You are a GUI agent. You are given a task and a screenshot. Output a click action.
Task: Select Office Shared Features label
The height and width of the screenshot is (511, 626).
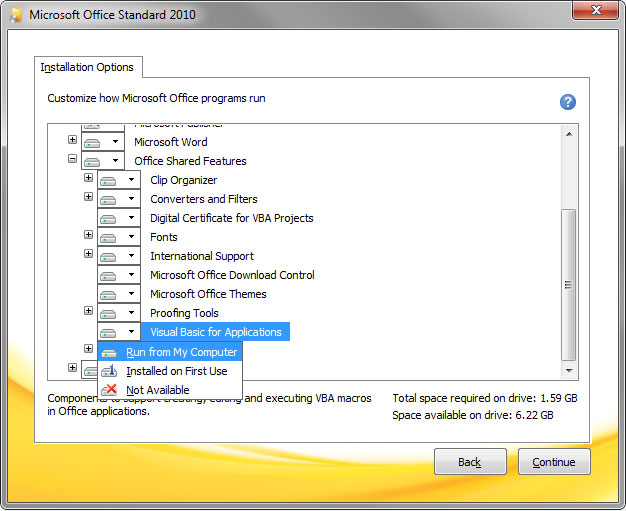tap(190, 161)
